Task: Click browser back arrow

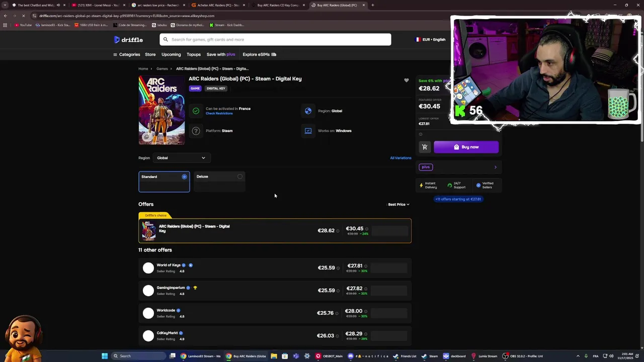Action: tap(6, 16)
